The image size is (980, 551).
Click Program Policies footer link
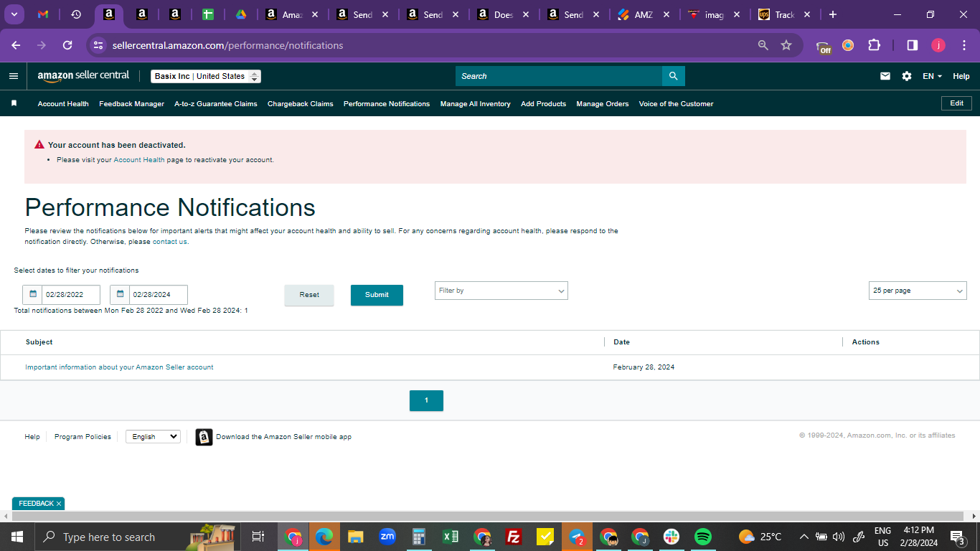click(83, 437)
